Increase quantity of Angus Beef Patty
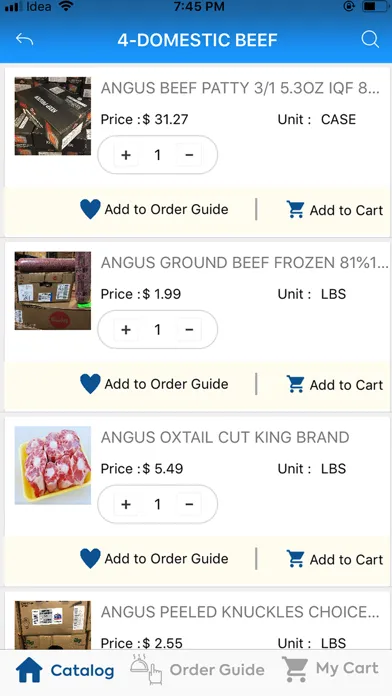This screenshot has width=392, height=696. (x=126, y=155)
